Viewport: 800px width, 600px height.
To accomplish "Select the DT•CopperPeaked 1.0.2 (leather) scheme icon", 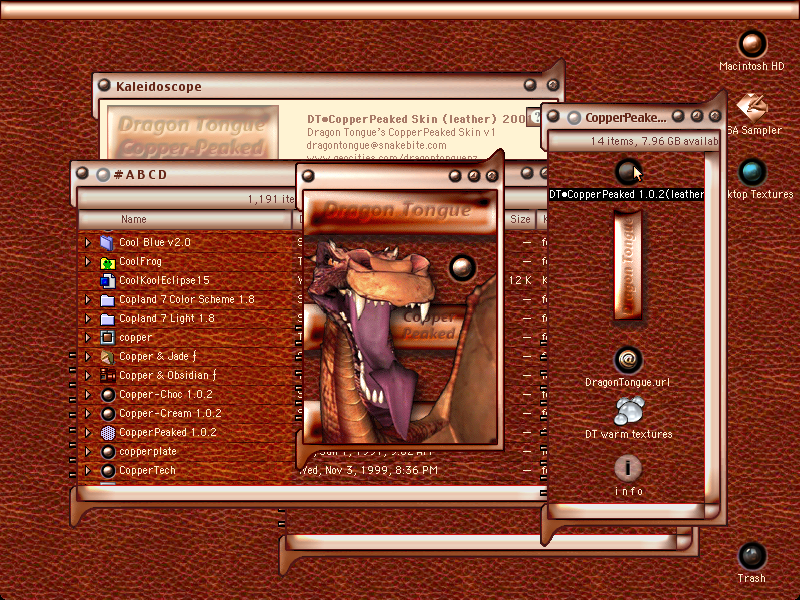I will pos(628,171).
